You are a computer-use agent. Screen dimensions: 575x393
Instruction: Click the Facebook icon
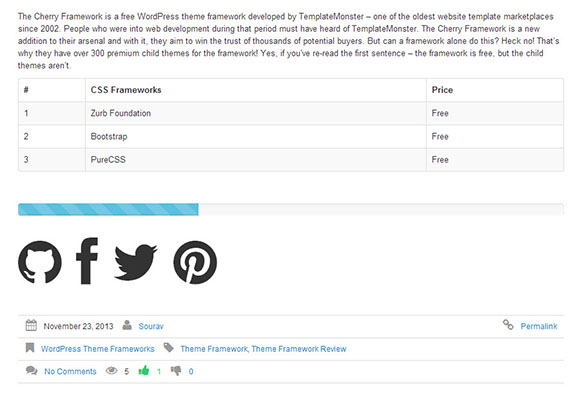coord(87,261)
